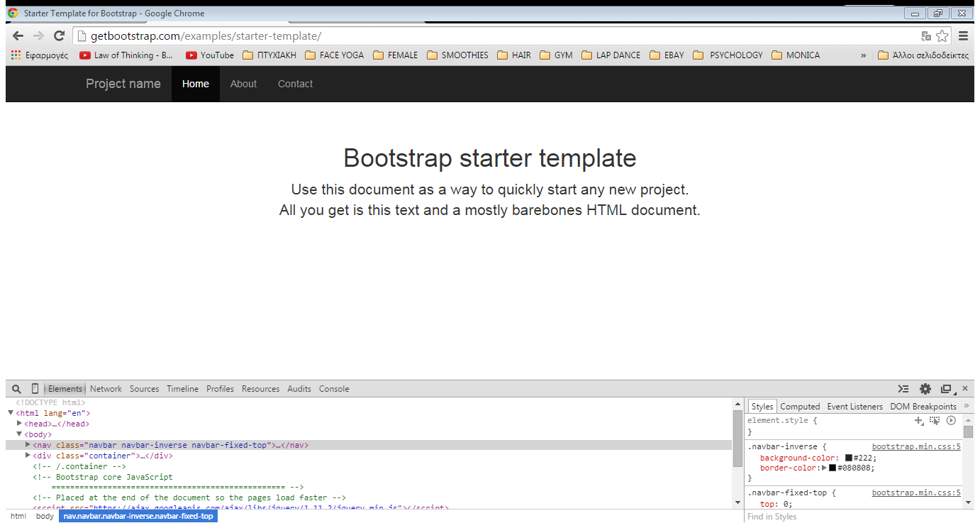Click the browser back arrow
This screenshot has height=528, width=980.
(x=18, y=35)
